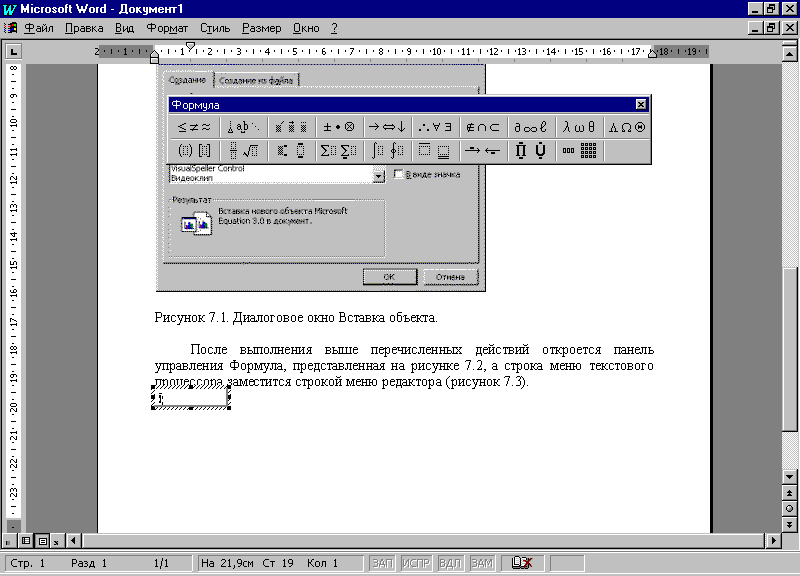Minimize the Microsoft Word window
Screen dimensions: 800x576
755,9
